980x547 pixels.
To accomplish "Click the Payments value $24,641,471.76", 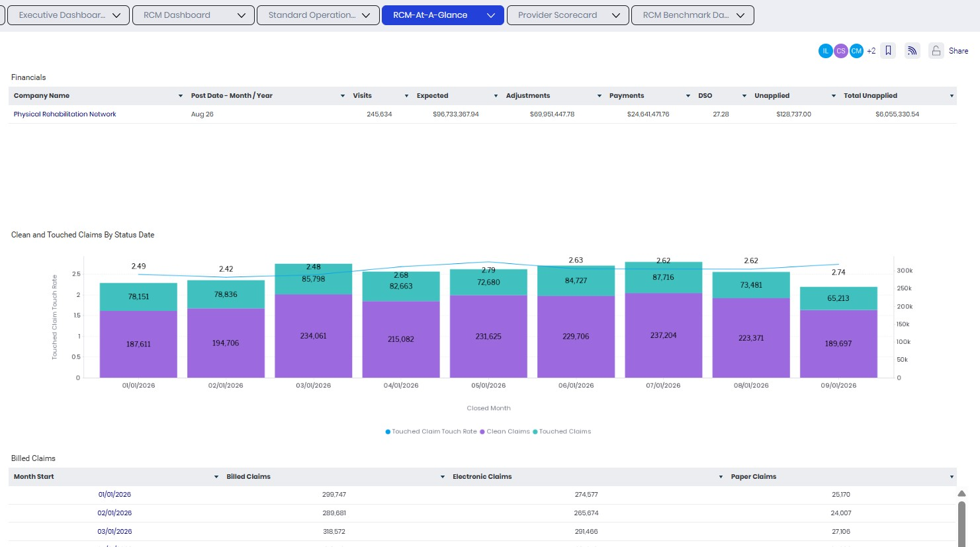I will (648, 114).
